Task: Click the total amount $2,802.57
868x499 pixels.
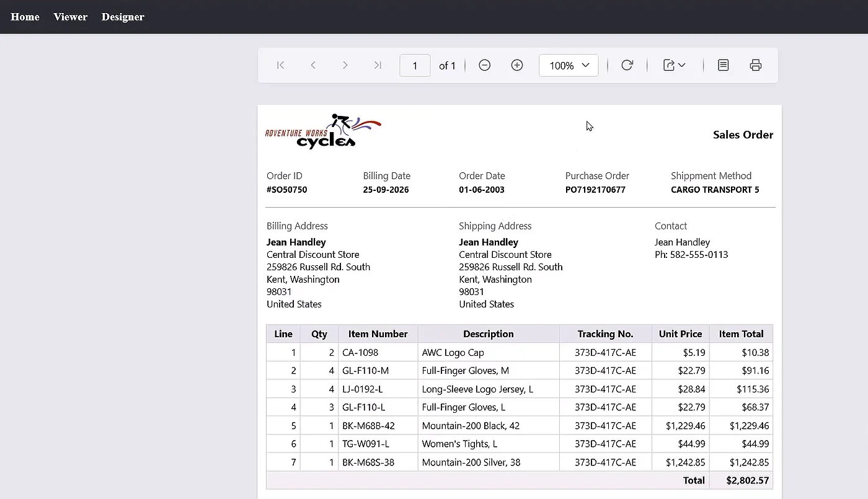Action: click(748, 480)
